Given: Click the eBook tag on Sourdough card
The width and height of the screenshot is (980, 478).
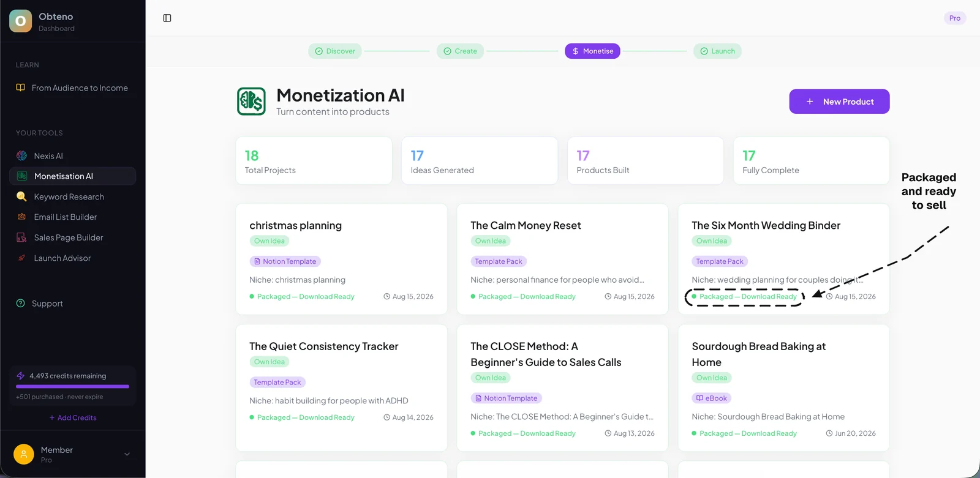Looking at the screenshot, I should point(712,398).
